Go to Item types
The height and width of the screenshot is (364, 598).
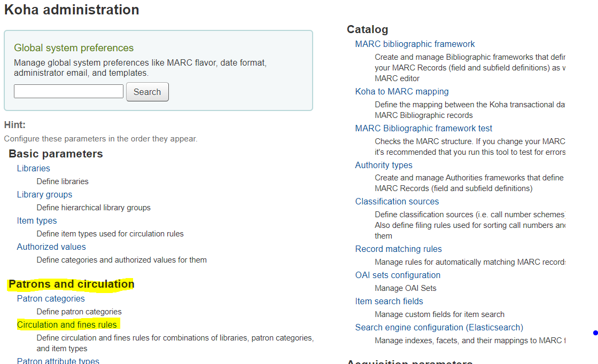point(37,221)
